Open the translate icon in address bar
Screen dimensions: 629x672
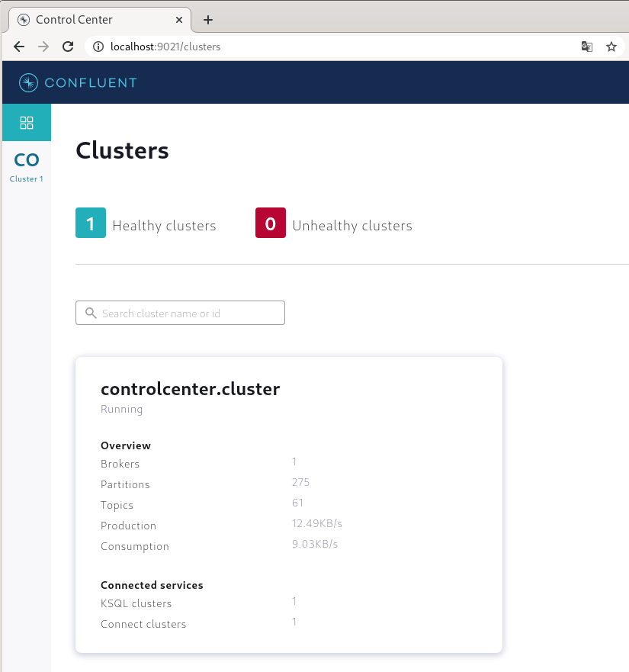coord(586,47)
